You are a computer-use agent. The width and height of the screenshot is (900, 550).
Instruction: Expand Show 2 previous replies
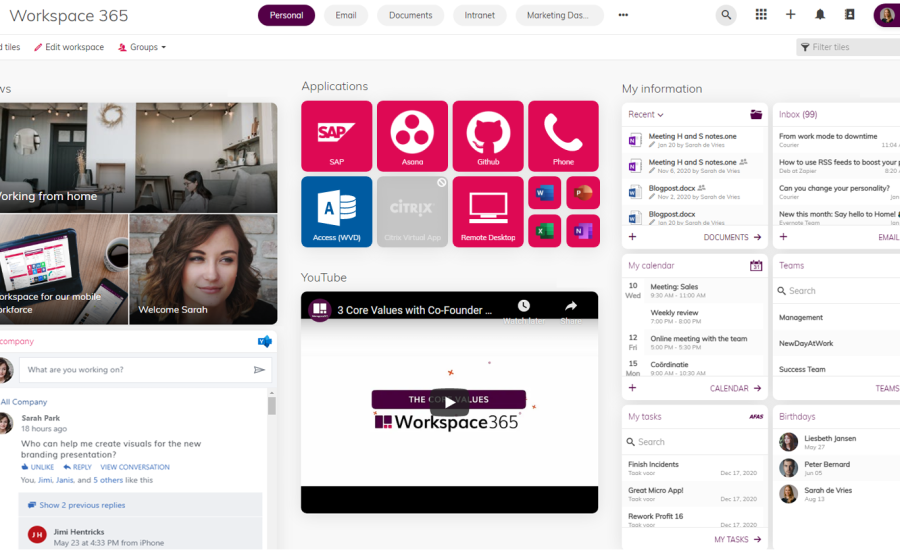pyautogui.click(x=77, y=505)
